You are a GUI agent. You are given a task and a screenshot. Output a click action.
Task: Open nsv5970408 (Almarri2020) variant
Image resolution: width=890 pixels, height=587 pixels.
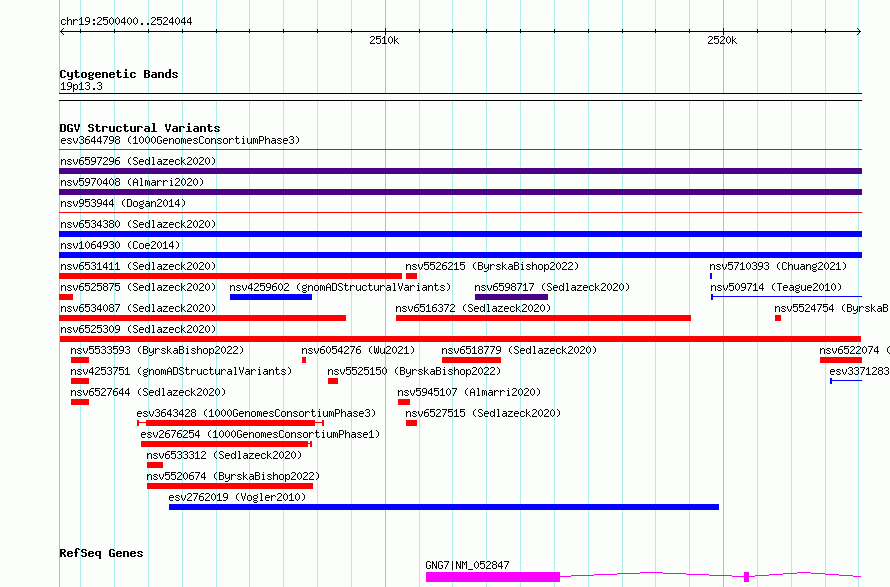pos(132,182)
